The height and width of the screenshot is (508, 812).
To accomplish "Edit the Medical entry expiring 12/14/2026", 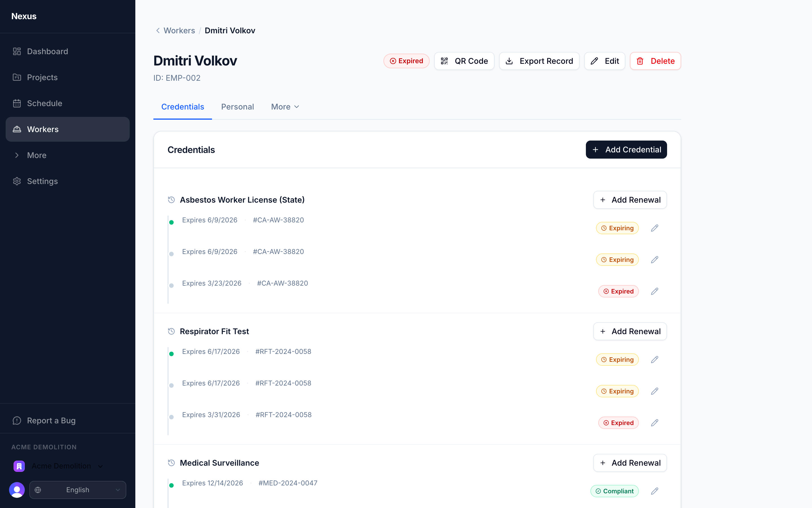I will coord(654,491).
